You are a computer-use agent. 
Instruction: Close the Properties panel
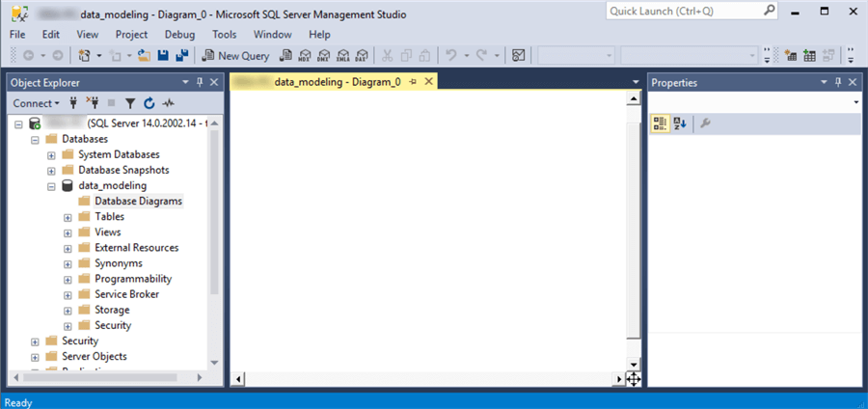(853, 82)
